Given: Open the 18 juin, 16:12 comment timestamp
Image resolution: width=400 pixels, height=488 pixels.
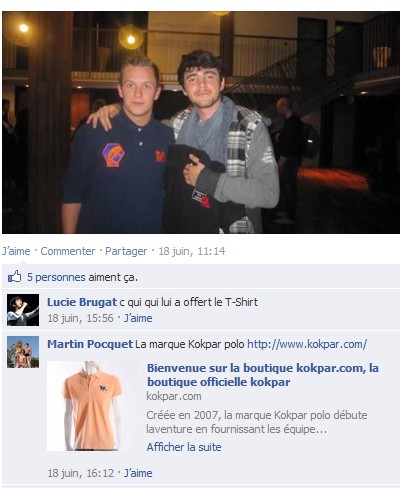Looking at the screenshot, I should pos(81,473).
